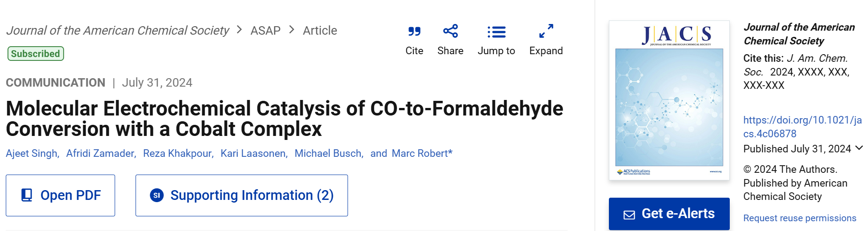Open the article DOI link
Screen dimensions: 868x231
click(x=802, y=127)
